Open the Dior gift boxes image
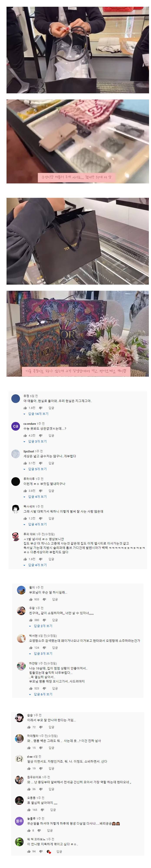Viewport: 151px width, 868px height. (78, 334)
